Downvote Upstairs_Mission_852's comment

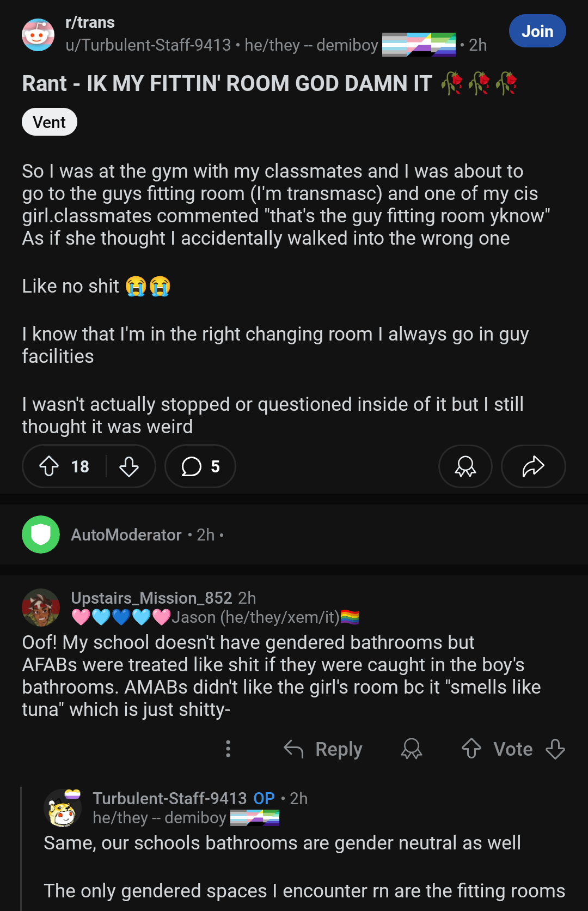click(555, 749)
